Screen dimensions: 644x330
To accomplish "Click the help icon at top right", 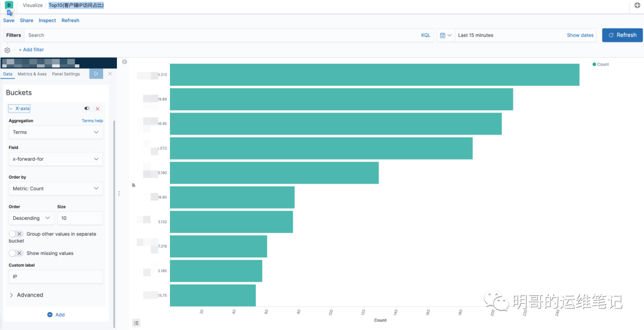I will 637,5.
